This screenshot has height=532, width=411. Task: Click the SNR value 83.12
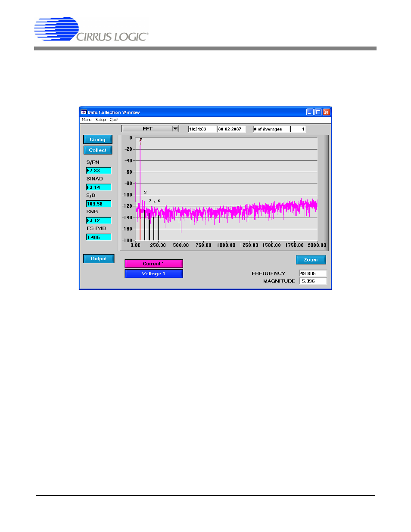click(99, 221)
